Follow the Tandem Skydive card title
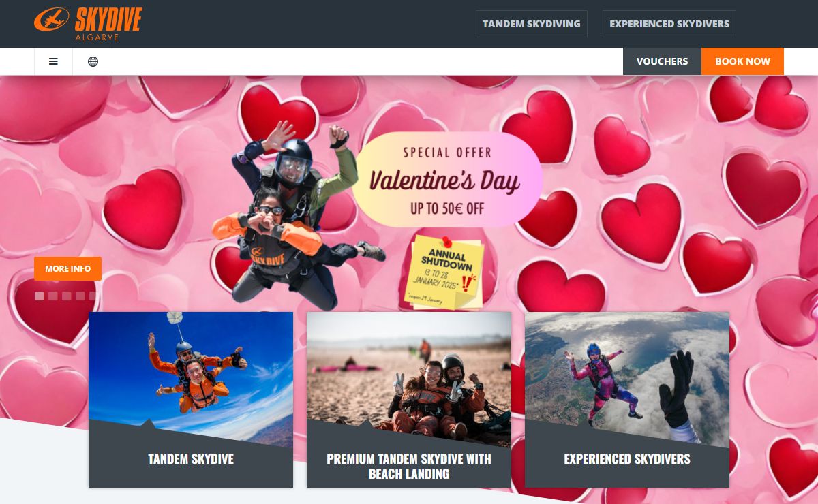818x504 pixels. point(191,459)
